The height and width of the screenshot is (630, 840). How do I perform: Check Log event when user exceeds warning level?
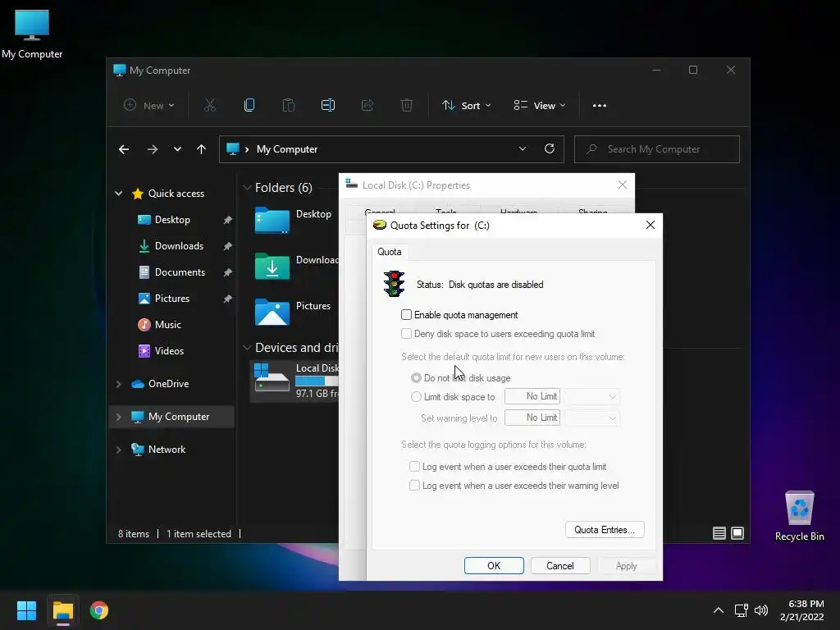tap(414, 486)
